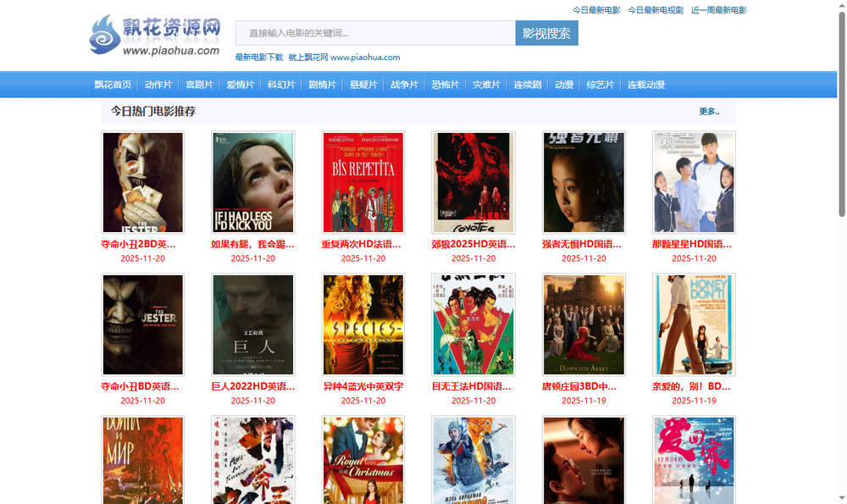The height and width of the screenshot is (504, 847).
Task: Open the Bis Repetita movie poster
Action: (x=363, y=183)
